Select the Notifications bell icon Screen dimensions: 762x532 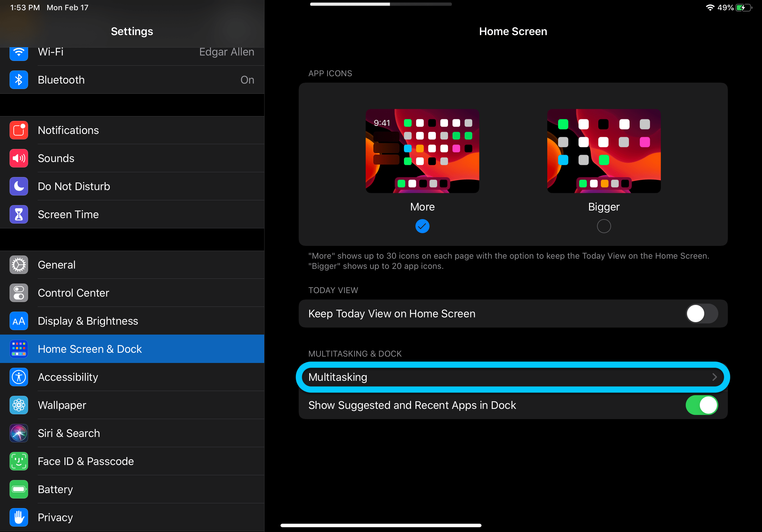[19, 130]
